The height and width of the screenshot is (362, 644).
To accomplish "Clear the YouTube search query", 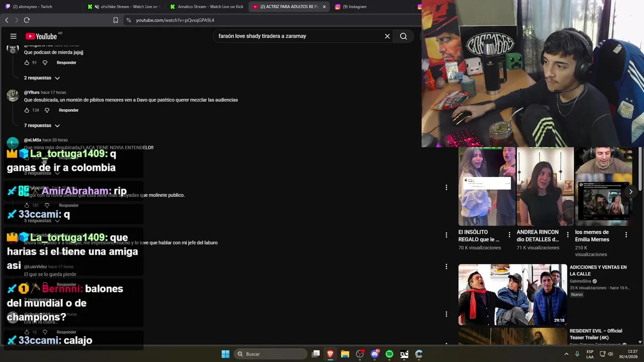I will (387, 36).
